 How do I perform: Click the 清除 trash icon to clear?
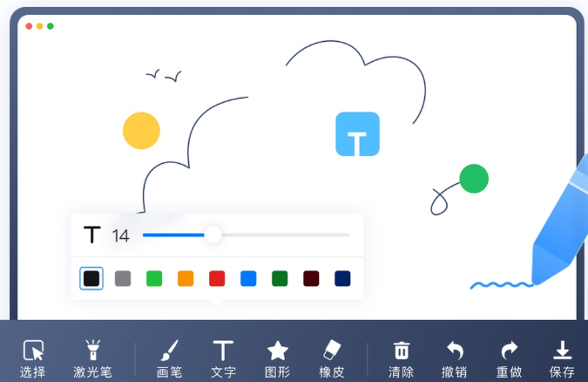point(401,358)
